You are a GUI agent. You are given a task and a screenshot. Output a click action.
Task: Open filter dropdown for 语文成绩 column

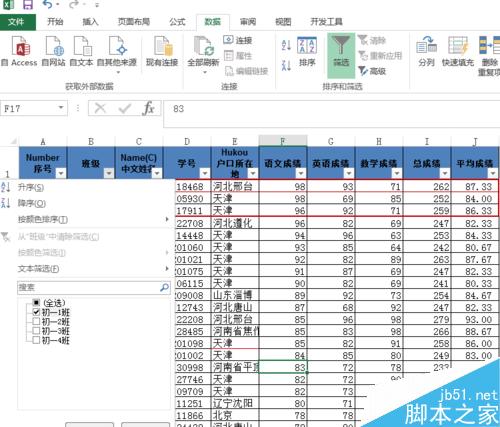coord(301,173)
